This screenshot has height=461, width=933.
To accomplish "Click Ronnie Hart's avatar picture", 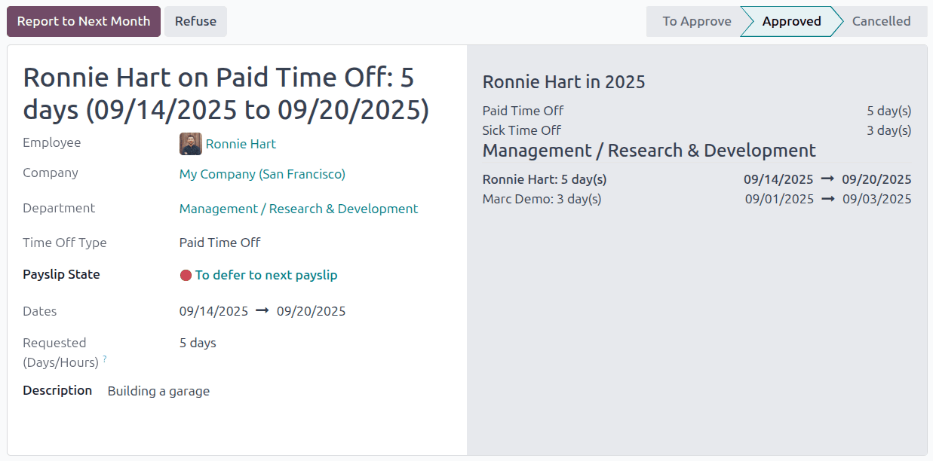I will coord(190,144).
